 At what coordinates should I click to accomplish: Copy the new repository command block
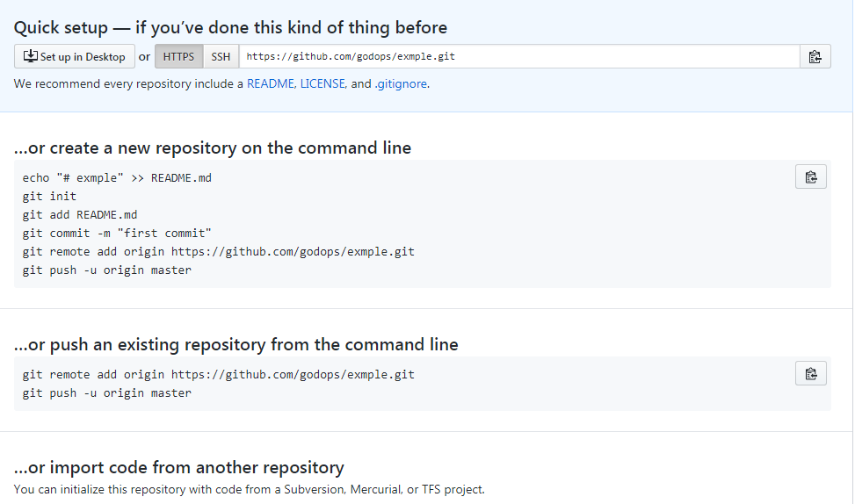point(811,177)
